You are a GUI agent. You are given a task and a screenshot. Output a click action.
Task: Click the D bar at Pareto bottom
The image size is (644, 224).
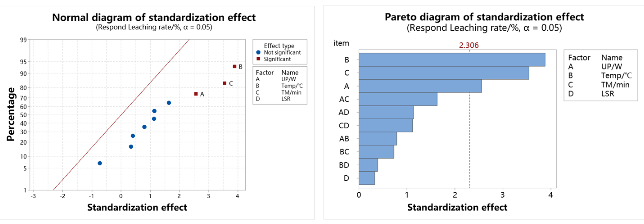click(x=366, y=178)
